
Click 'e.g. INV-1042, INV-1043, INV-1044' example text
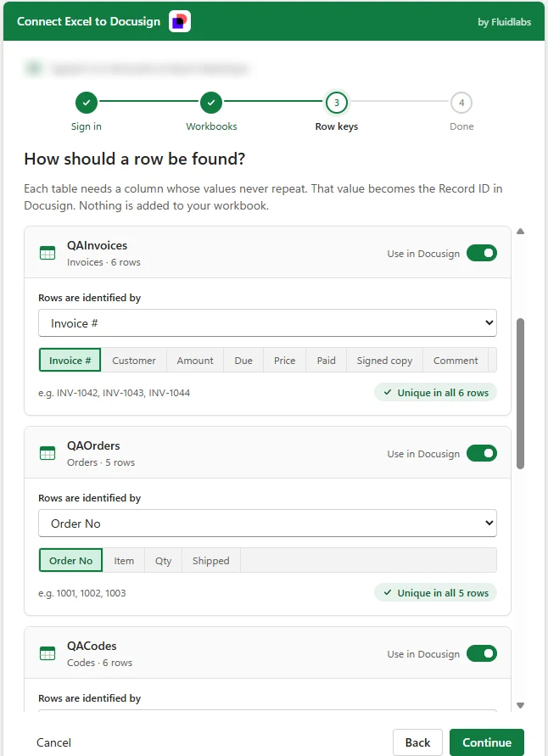(x=115, y=393)
